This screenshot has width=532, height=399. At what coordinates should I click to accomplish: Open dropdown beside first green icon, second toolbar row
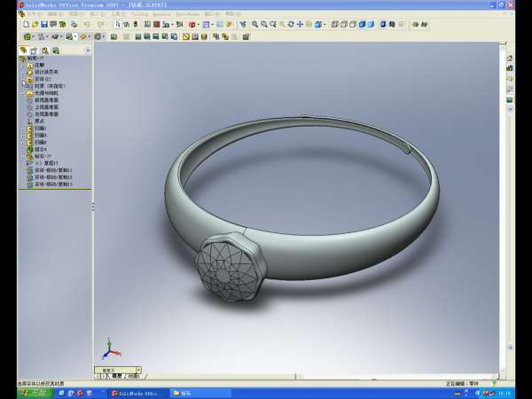coord(33,36)
